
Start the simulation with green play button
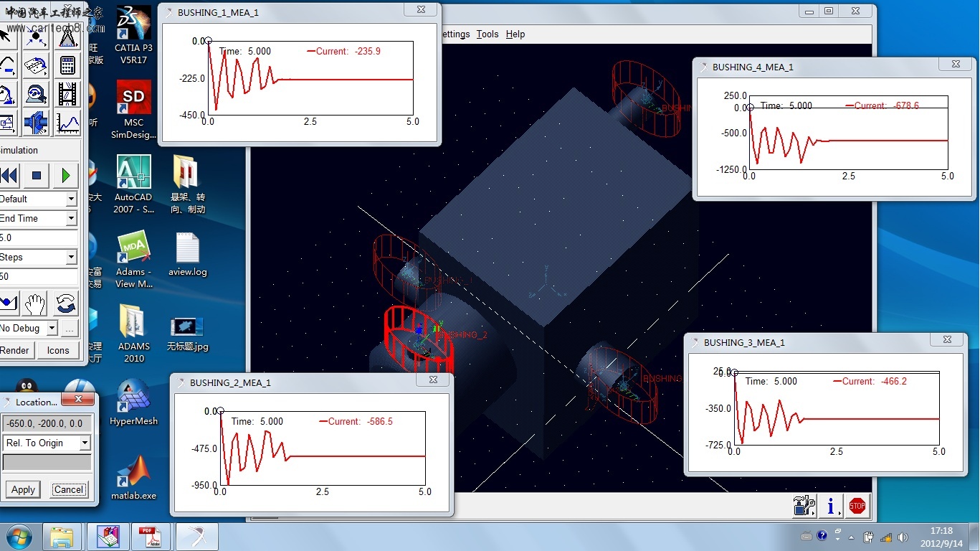click(x=66, y=175)
